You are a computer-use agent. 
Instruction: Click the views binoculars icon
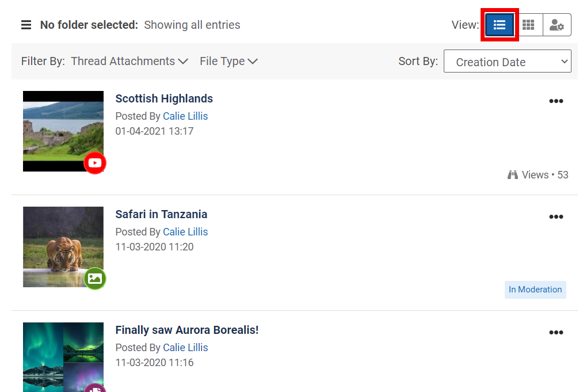[x=513, y=175]
